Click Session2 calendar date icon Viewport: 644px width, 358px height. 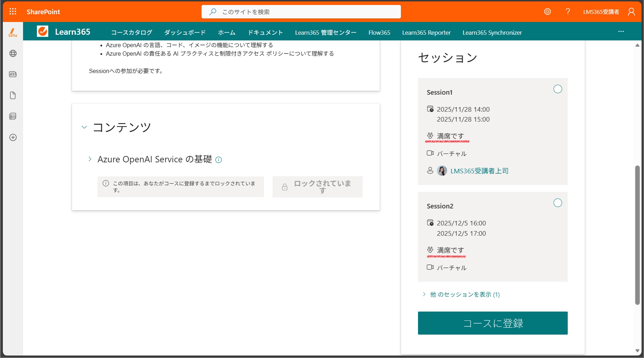pos(430,223)
